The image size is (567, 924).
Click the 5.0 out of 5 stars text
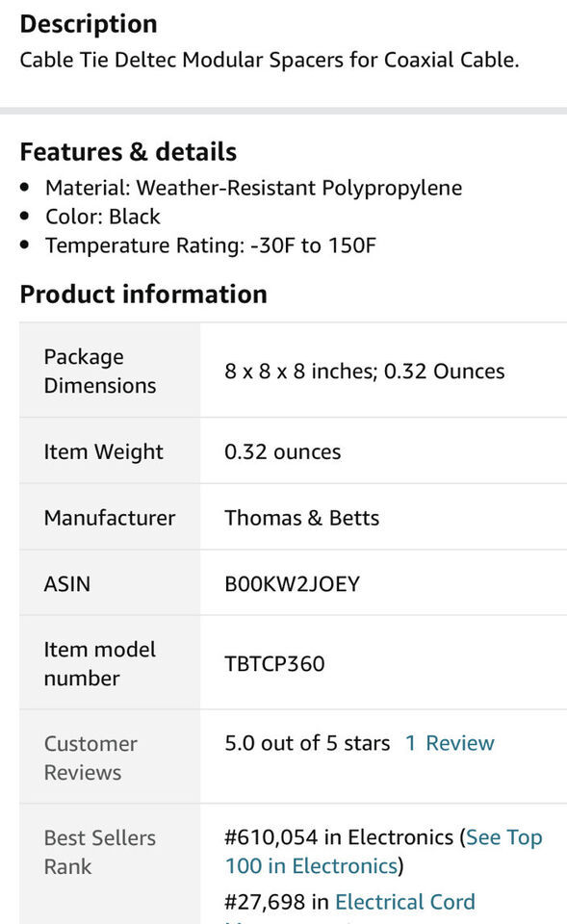307,743
